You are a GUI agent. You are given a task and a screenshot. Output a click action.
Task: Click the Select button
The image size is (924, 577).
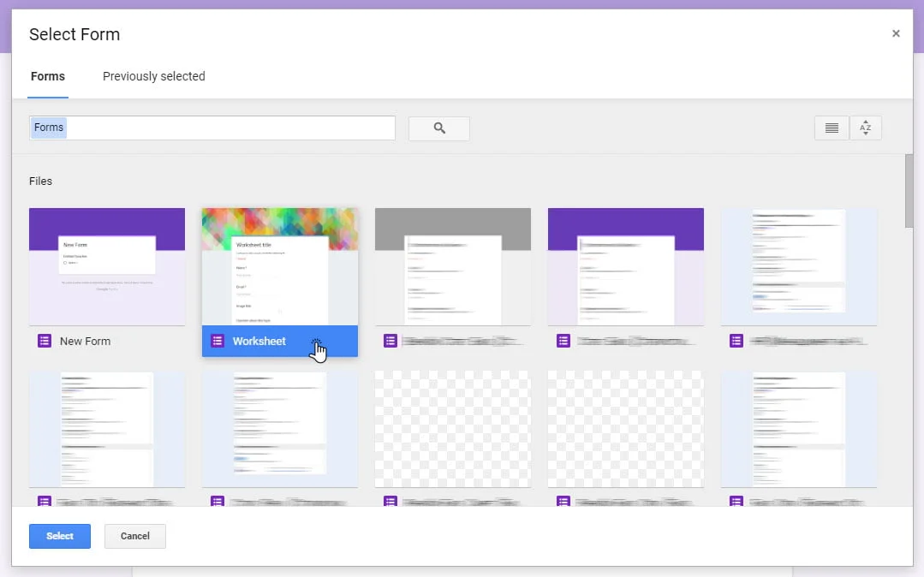click(60, 536)
